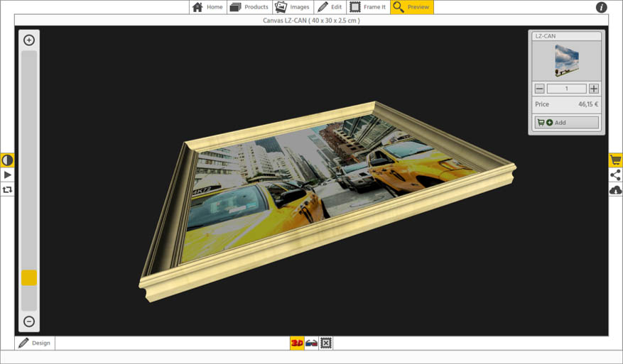623x364 pixels.
Task: Add the canvas to cart
Action: 566,122
